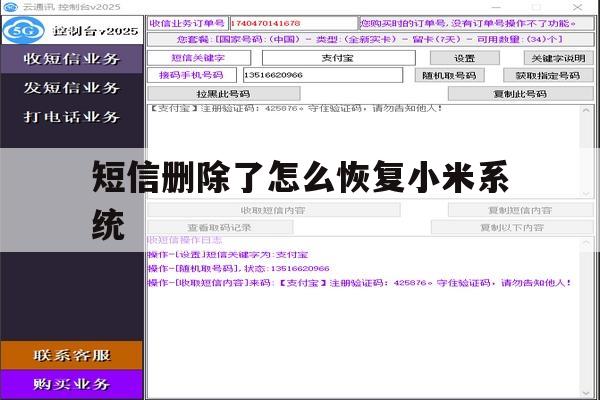Click the app icon in the title bar
This screenshot has height=400, width=600.
(x=10, y=7)
